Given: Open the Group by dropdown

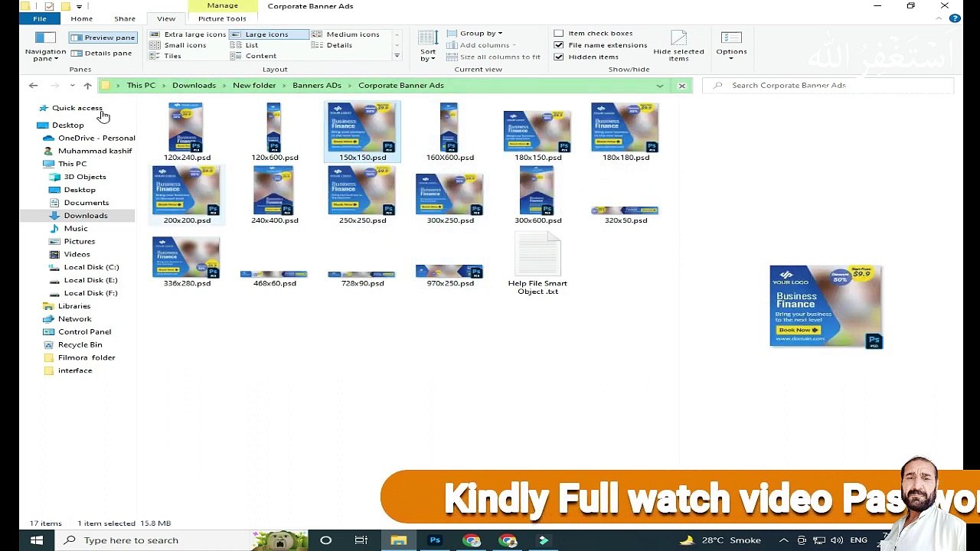Looking at the screenshot, I should [x=475, y=34].
